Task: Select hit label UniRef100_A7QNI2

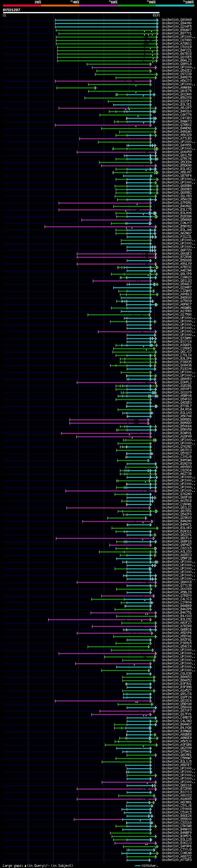Action: point(177,43)
